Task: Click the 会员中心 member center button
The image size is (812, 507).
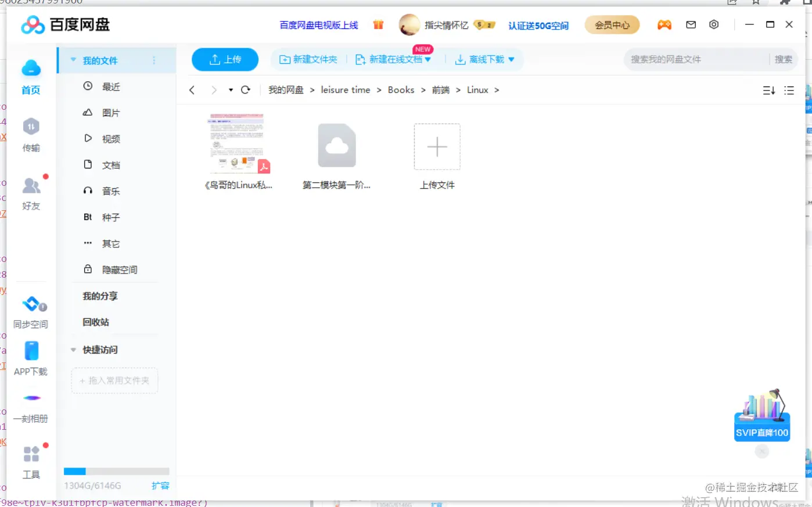Action: [612, 25]
